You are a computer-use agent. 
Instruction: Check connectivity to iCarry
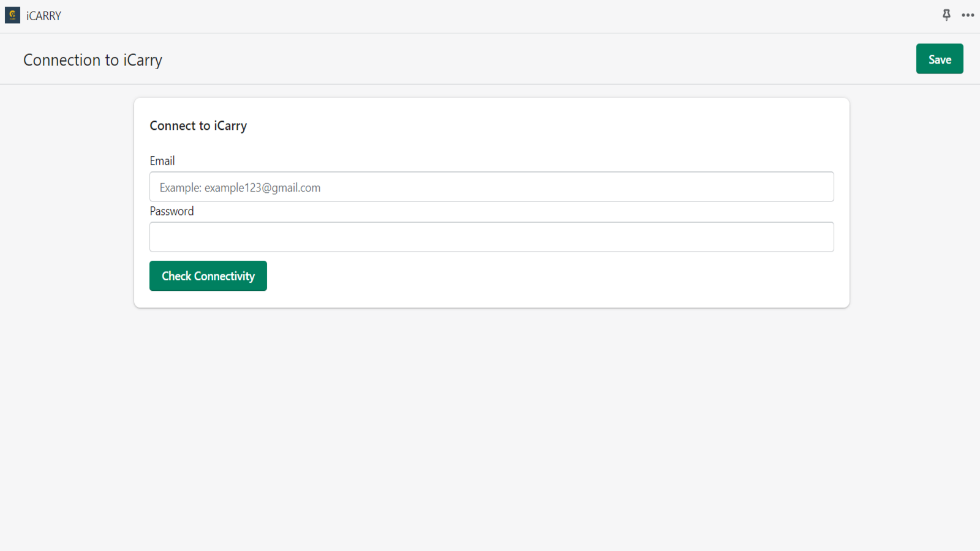(208, 276)
